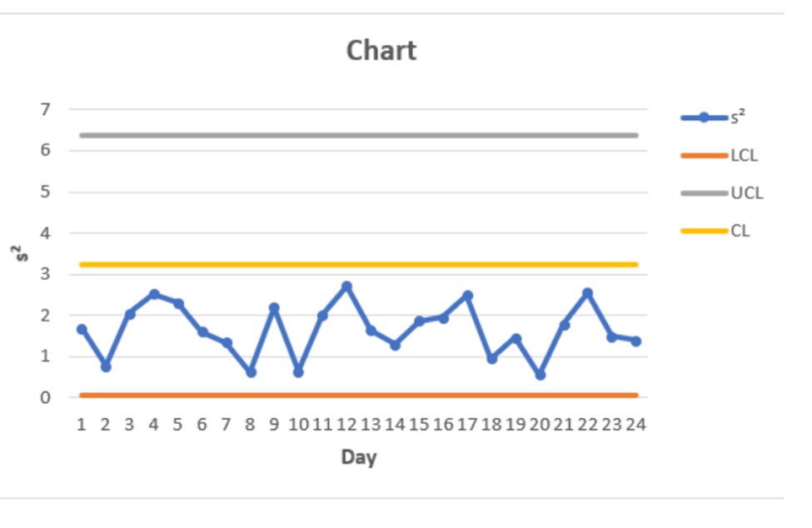812x528 pixels.
Task: Select the s² legend entry
Action: (x=739, y=117)
